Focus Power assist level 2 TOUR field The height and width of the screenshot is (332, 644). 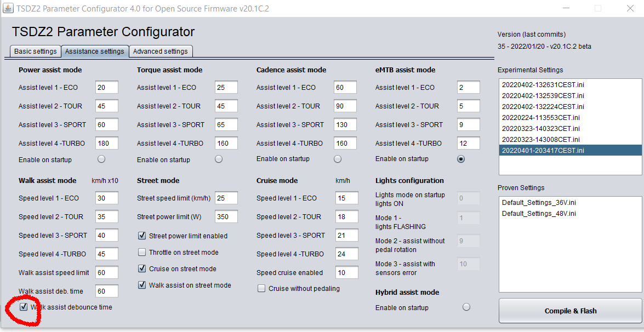(107, 106)
